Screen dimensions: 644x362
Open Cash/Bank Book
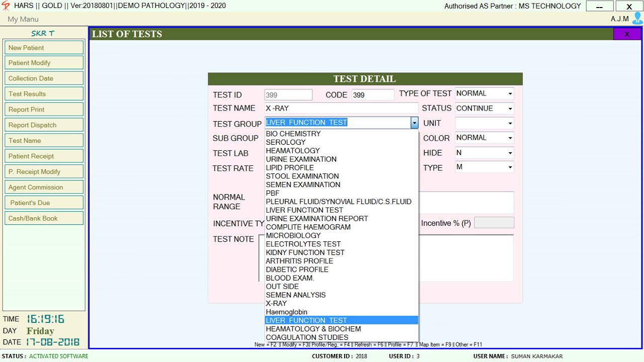click(44, 219)
